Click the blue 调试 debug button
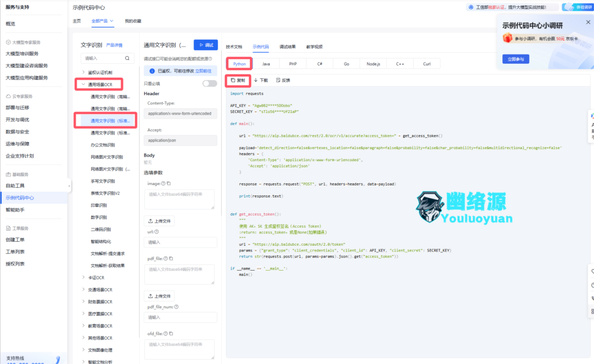 click(x=206, y=45)
